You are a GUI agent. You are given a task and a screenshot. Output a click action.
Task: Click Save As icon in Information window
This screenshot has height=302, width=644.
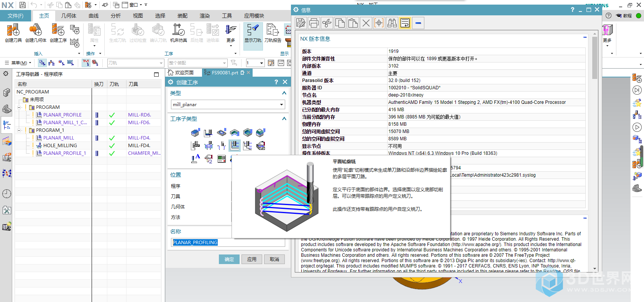[301, 23]
